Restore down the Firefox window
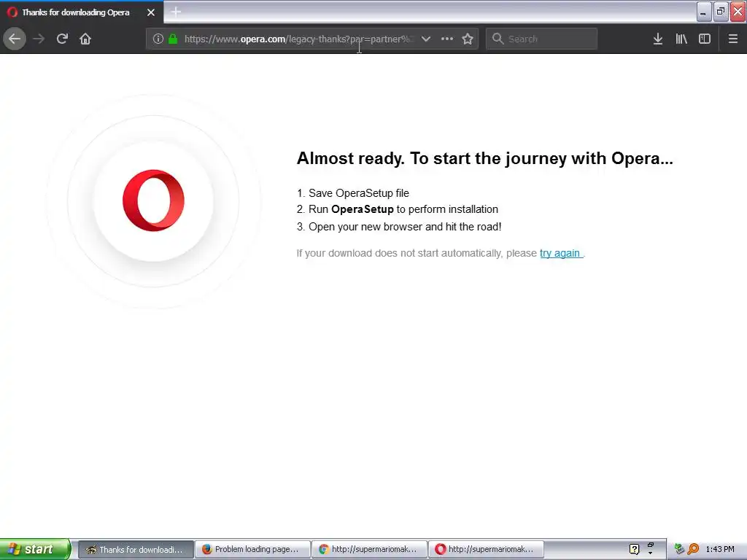 click(721, 12)
